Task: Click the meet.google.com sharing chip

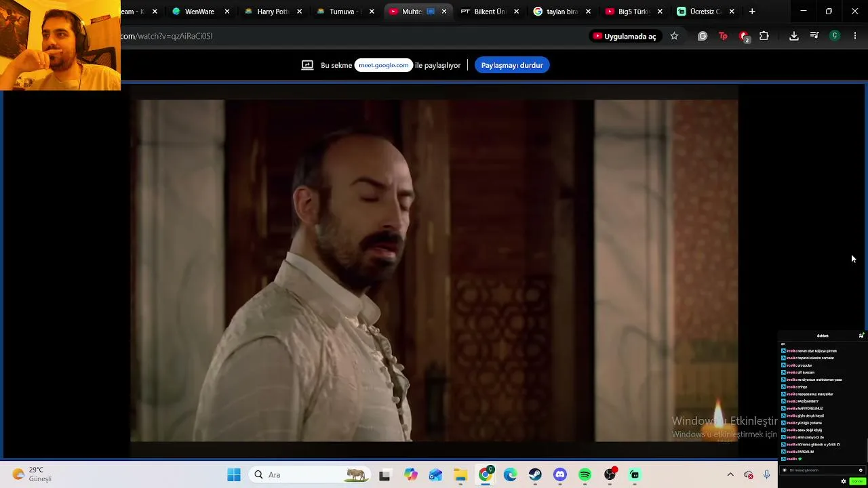Action: pos(384,65)
